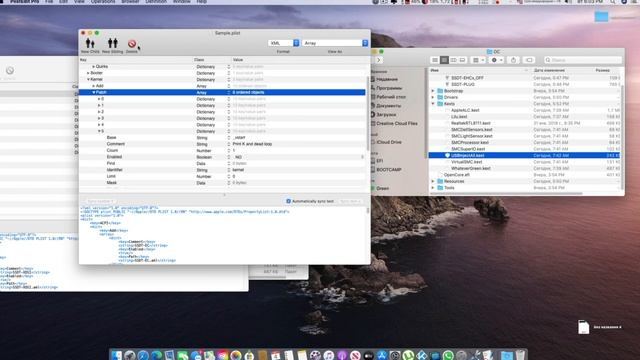This screenshot has height=360, width=640.
Task: Open Рабочий стол in Finder sidebar
Action: (391, 97)
